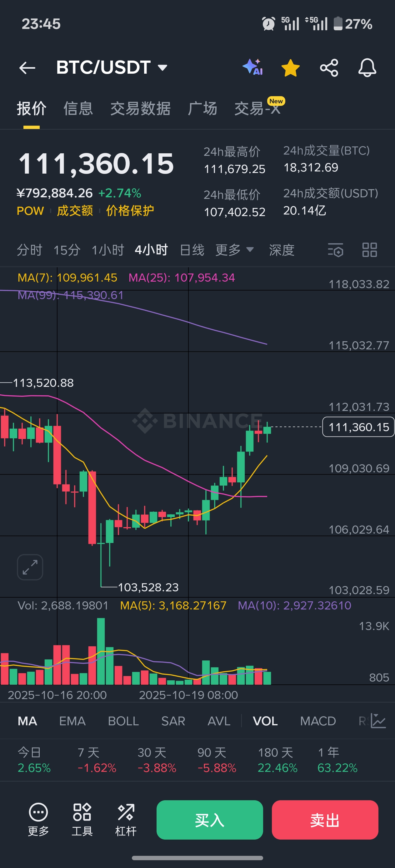Tap the 价格保护 price protection tag
This screenshot has height=868, width=395.
point(130,210)
